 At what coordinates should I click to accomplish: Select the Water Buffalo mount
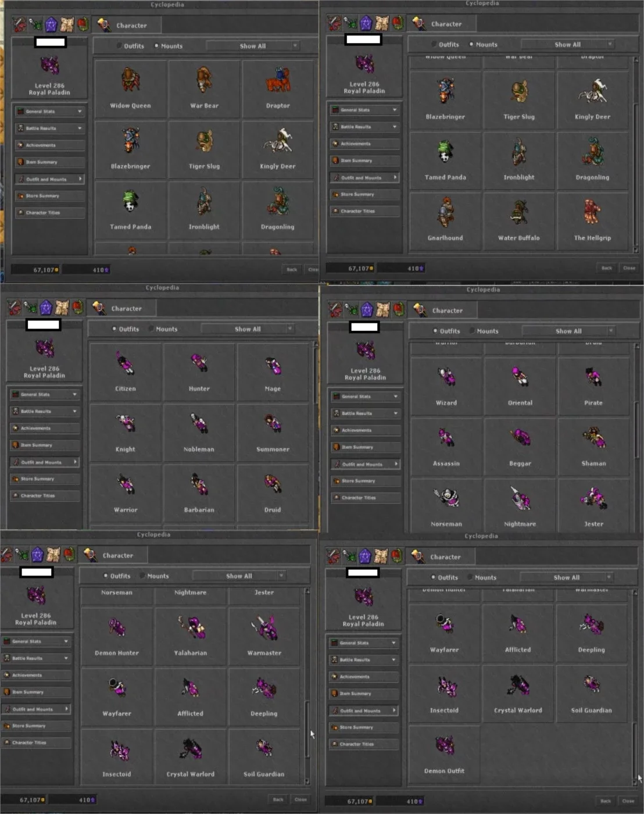(518, 222)
